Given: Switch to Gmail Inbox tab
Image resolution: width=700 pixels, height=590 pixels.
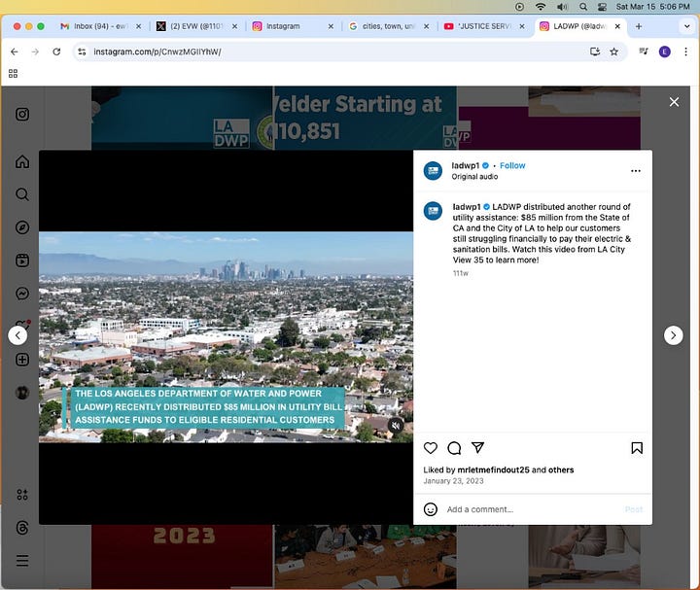Looking at the screenshot, I should click(x=99, y=26).
